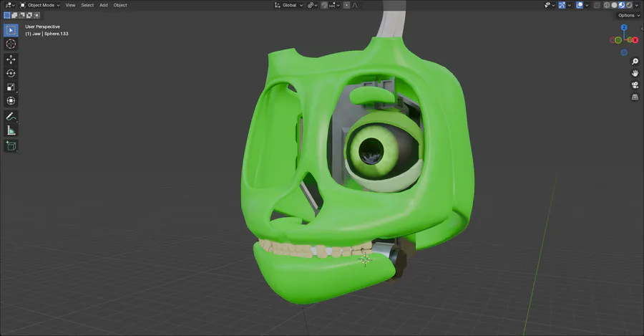Image resolution: width=644 pixels, height=336 pixels.
Task: Open the editor type selector
Action: (x=10, y=5)
